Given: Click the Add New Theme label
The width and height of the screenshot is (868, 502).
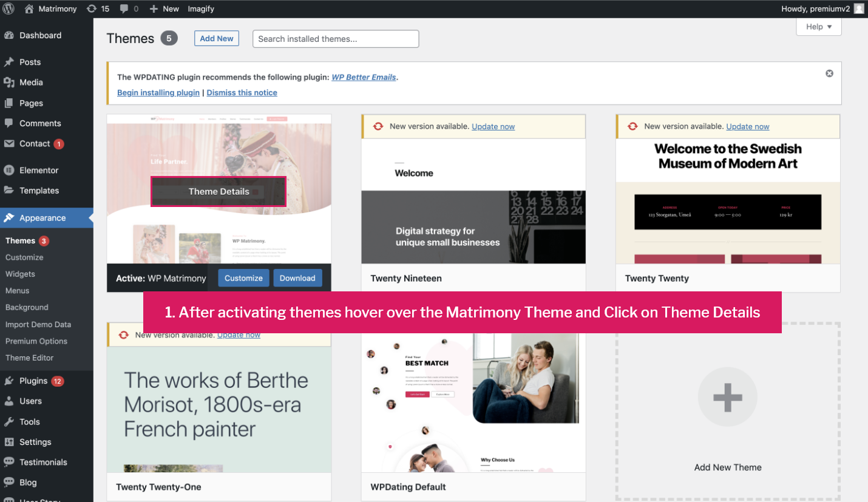Looking at the screenshot, I should coord(728,467).
